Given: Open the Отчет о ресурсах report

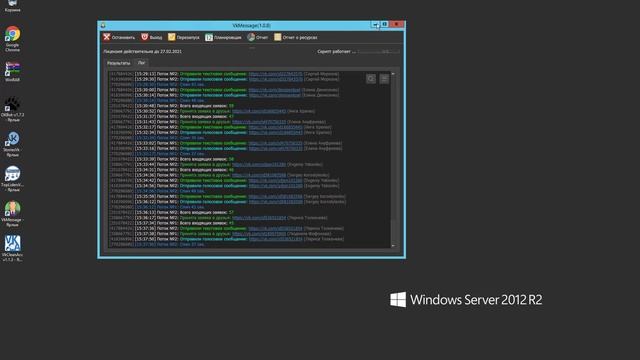Looking at the screenshot, I should point(296,37).
